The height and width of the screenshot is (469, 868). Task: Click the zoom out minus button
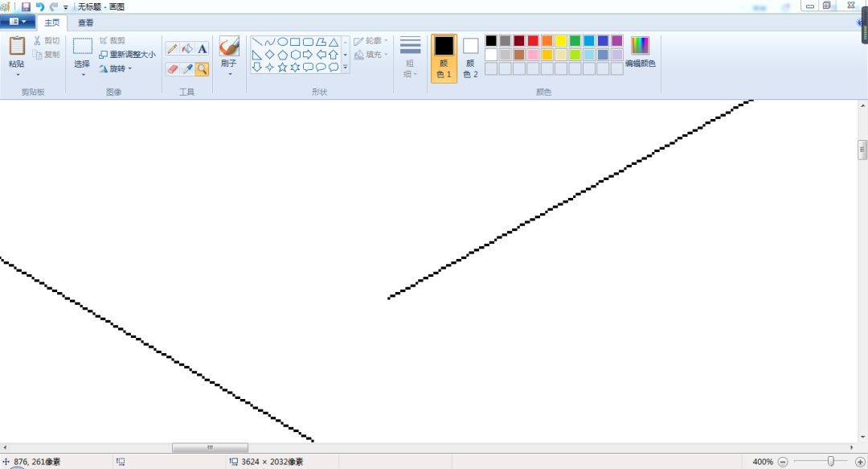[783, 461]
